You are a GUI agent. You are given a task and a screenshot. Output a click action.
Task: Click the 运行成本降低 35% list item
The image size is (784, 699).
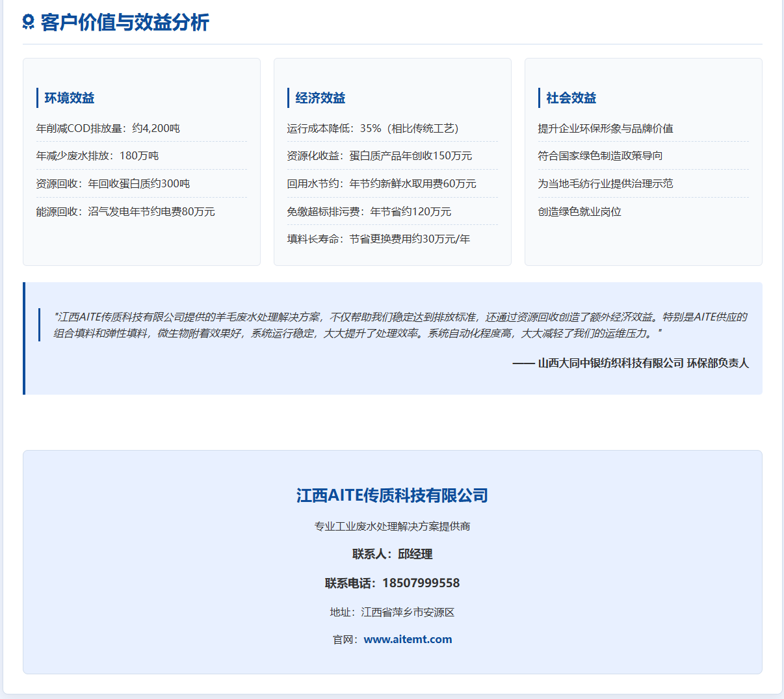[372, 128]
